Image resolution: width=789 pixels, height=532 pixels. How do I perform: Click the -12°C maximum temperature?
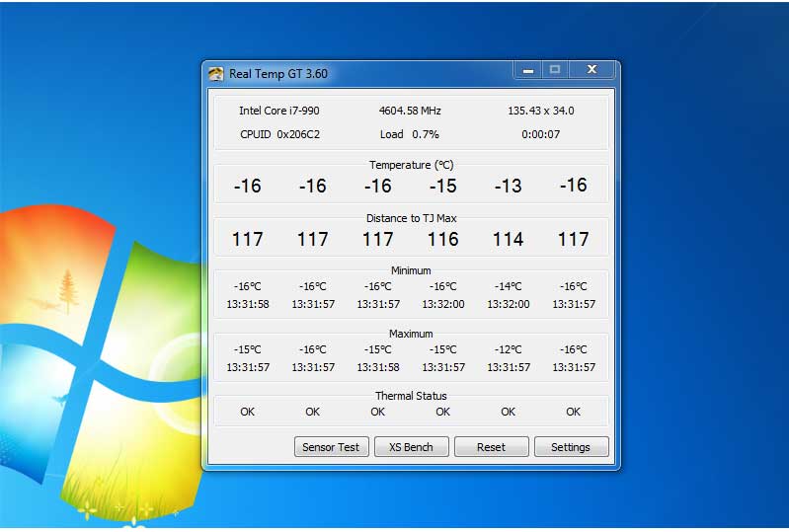508,349
